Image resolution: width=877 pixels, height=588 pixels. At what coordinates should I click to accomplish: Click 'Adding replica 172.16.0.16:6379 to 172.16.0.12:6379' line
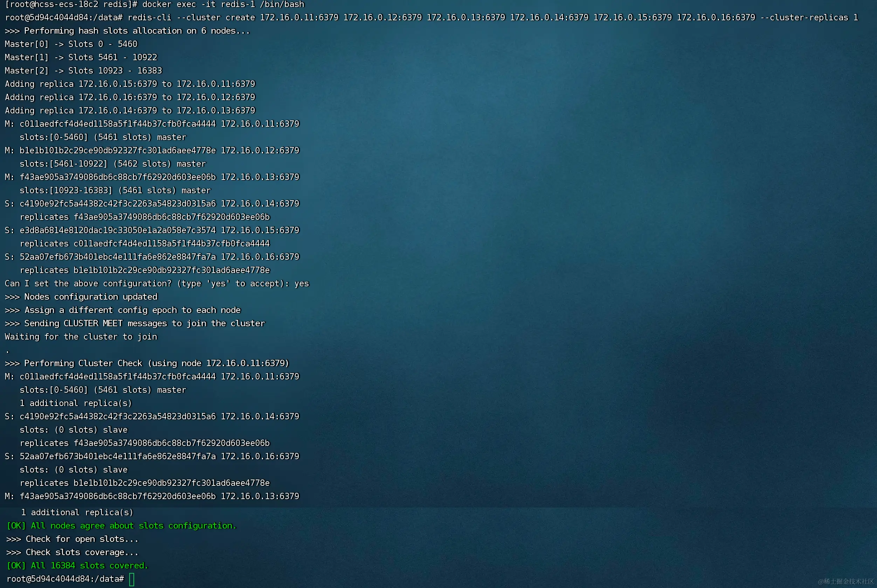(x=130, y=98)
